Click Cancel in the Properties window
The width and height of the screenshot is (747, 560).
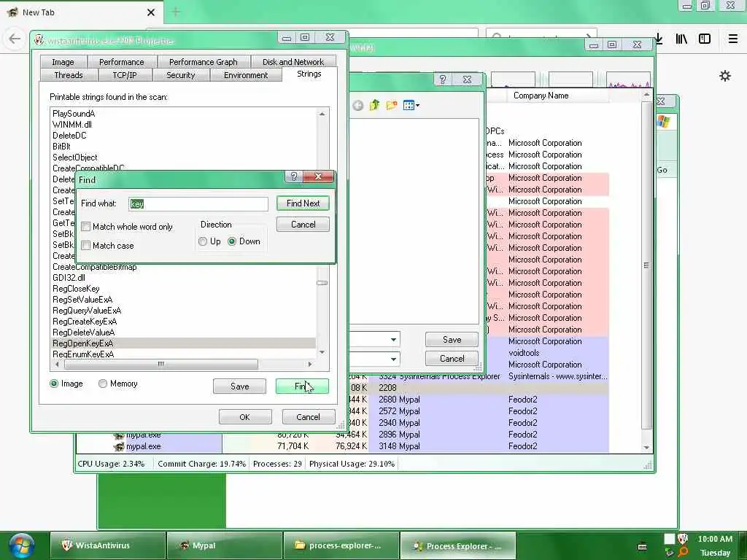(x=309, y=417)
